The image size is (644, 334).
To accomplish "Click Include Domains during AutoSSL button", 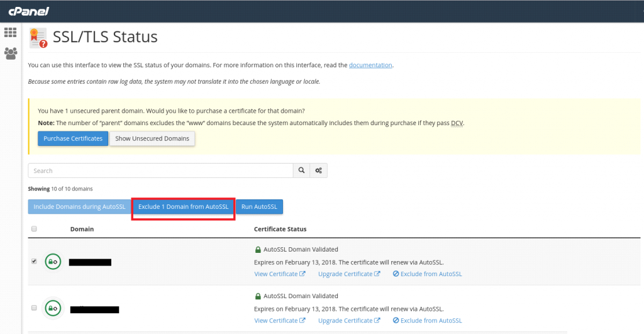I will coord(79,207).
